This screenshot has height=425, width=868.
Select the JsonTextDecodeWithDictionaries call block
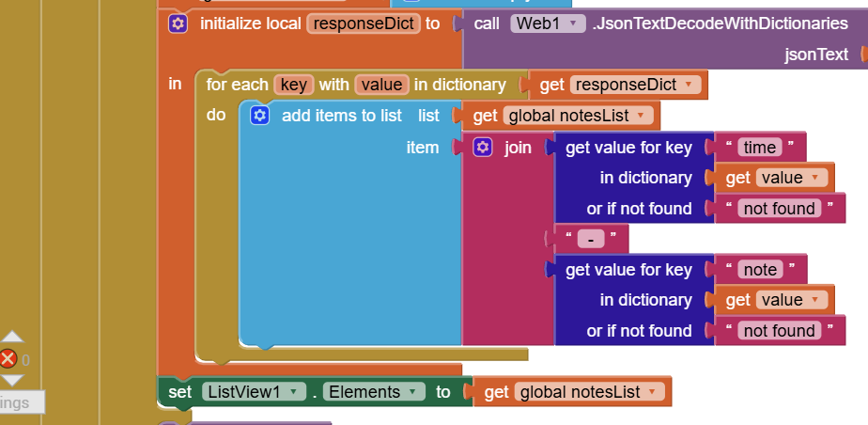tap(714, 24)
